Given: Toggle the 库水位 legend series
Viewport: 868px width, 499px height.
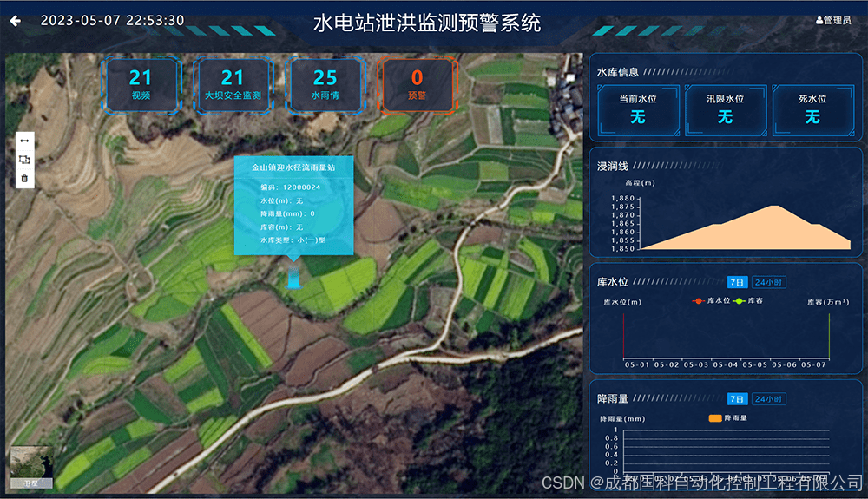Looking at the screenshot, I should click(x=712, y=300).
